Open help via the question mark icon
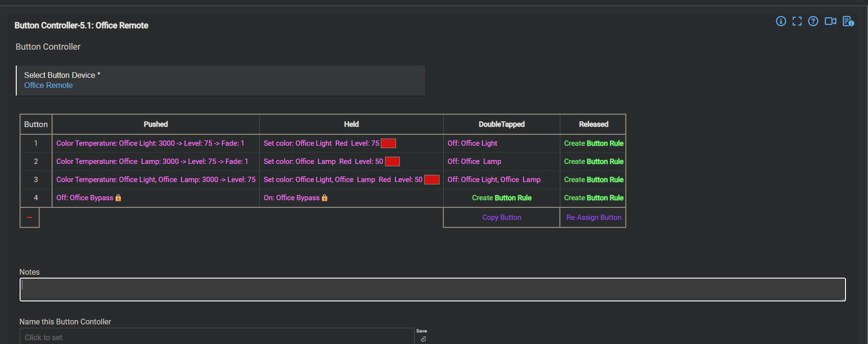Screen dimensions: 868x344 tap(813, 21)
